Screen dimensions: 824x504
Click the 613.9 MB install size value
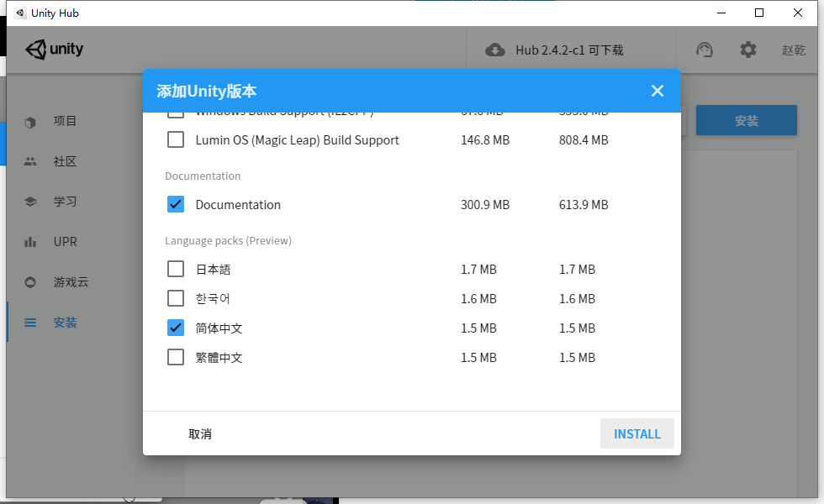tap(584, 205)
